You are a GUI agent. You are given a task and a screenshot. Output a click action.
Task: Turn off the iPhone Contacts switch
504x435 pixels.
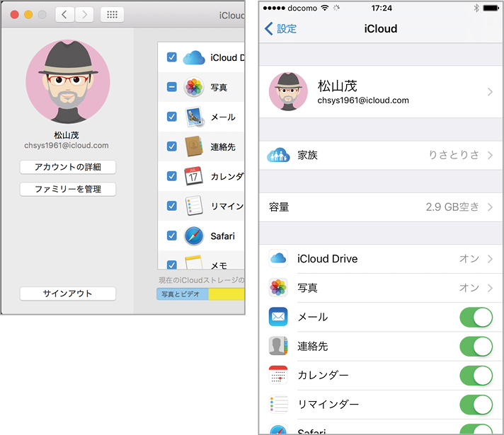pyautogui.click(x=476, y=346)
